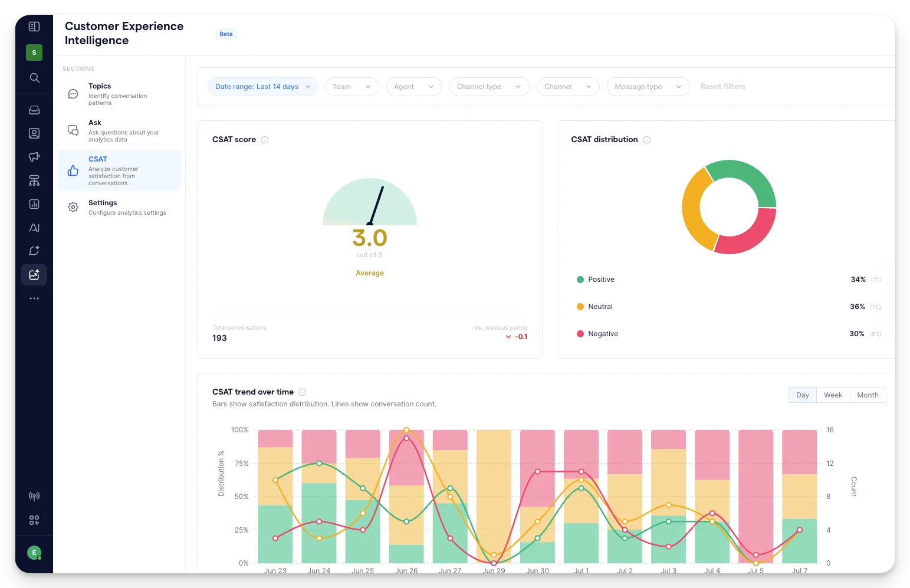Select the CSAT section
Screen dimensions: 910x588
[119, 170]
